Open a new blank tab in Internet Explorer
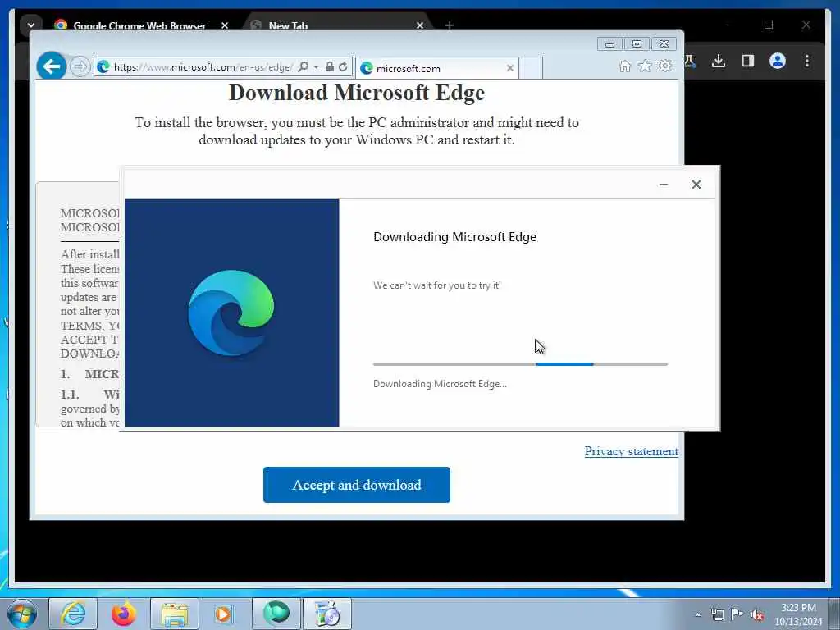840x630 pixels. click(x=531, y=68)
